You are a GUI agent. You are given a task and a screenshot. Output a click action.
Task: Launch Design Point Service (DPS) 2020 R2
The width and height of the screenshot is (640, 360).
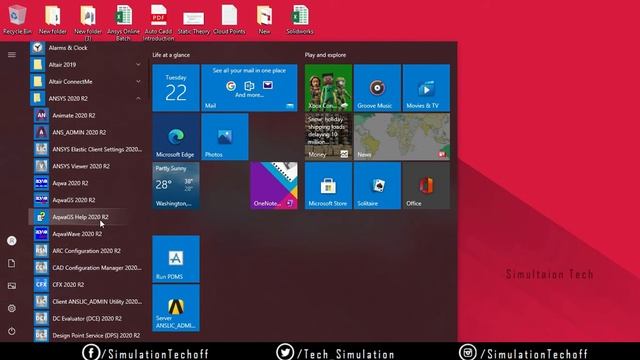(x=88, y=336)
